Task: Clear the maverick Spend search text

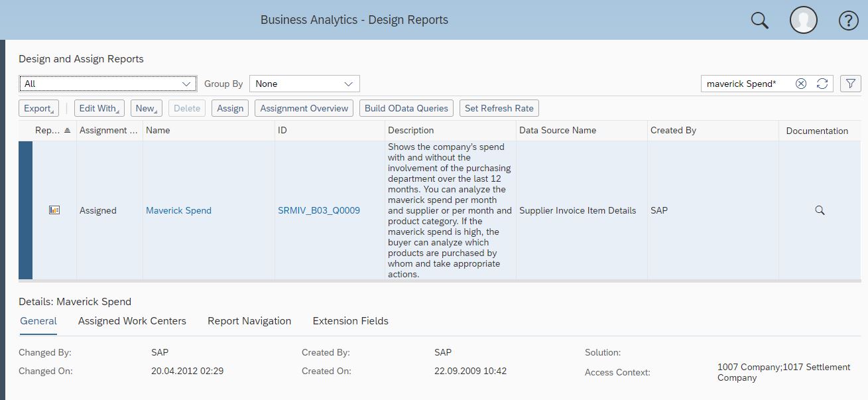Action: pyautogui.click(x=801, y=84)
